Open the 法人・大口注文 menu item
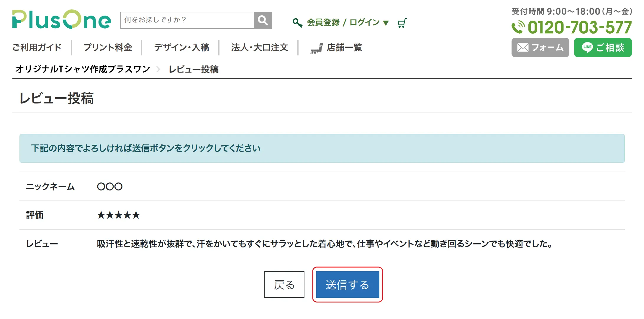The image size is (644, 319). (260, 47)
